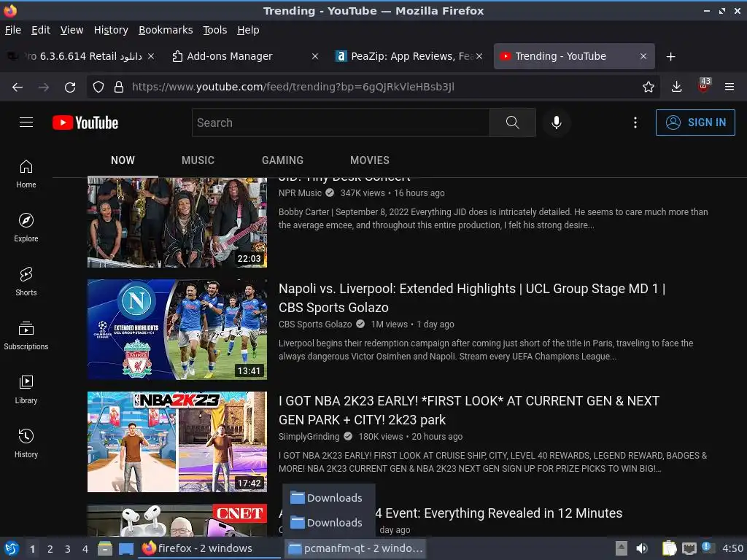Open the NPR Music channel link
The height and width of the screenshot is (560, 747).
300,192
